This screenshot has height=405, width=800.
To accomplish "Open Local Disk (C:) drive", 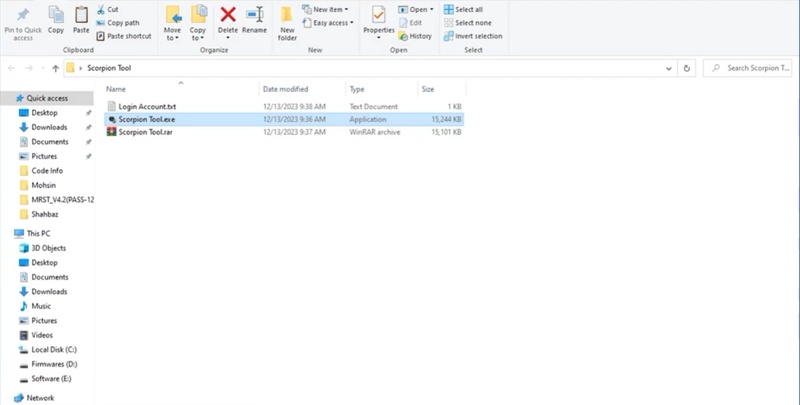I will point(54,349).
